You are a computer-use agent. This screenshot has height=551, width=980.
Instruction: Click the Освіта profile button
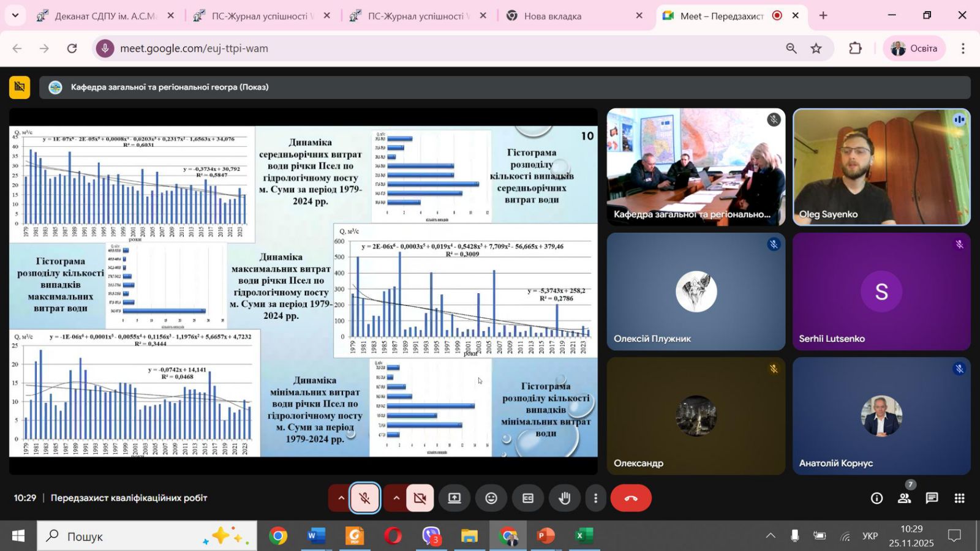point(914,48)
